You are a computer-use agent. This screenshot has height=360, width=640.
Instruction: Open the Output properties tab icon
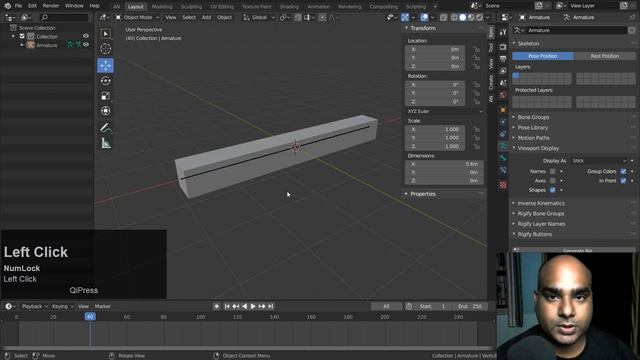(503, 59)
